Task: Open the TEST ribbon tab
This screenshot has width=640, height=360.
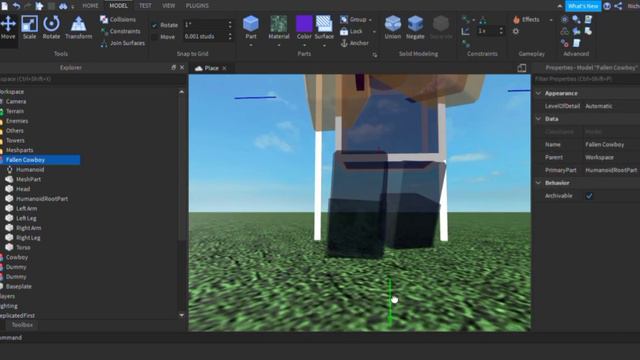Action: click(145, 6)
